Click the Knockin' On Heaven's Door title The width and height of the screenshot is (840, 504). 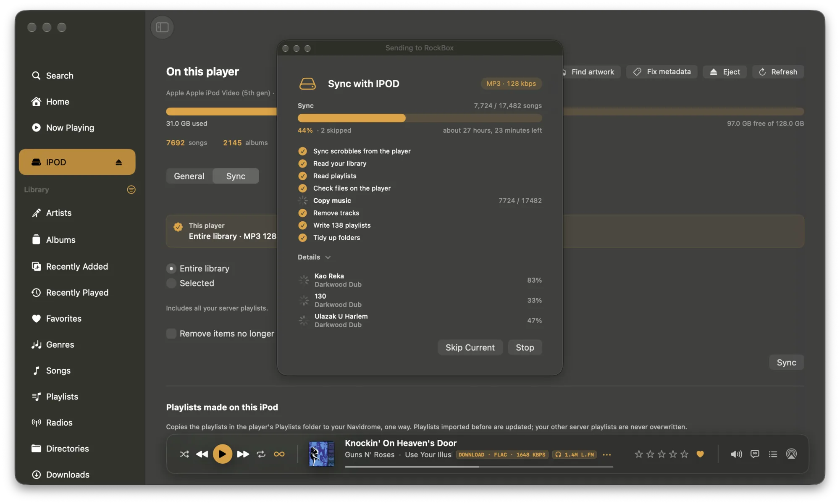(x=401, y=444)
